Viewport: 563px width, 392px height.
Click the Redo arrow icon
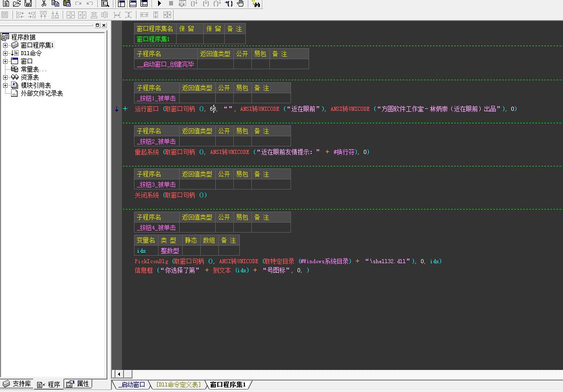coord(78,4)
